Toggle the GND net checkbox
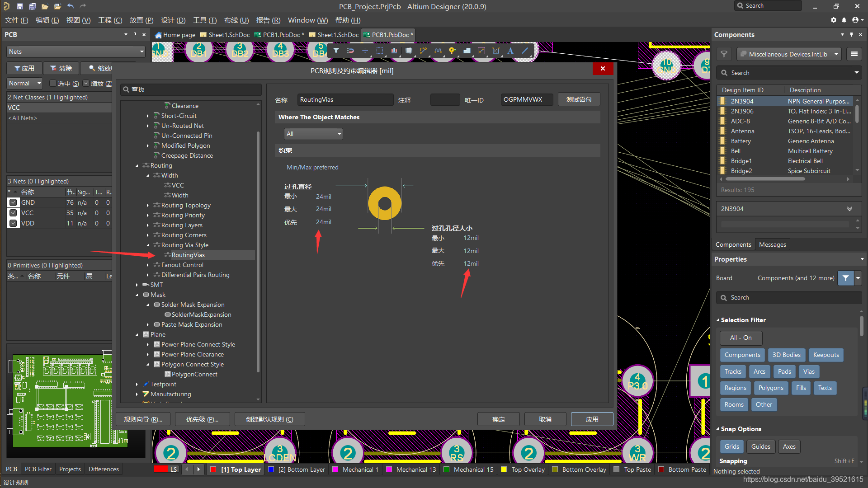Image resolution: width=868 pixels, height=488 pixels. [13, 202]
